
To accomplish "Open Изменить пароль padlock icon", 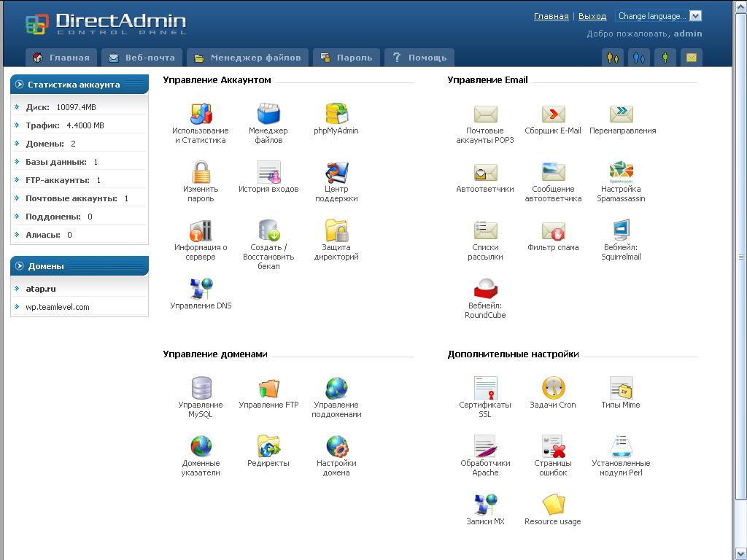I will point(201,172).
